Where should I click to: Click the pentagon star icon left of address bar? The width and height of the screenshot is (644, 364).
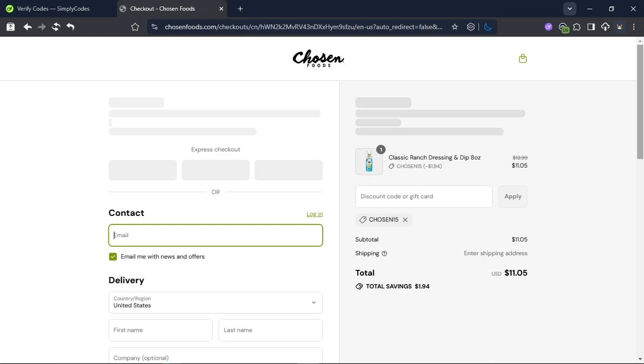pyautogui.click(x=135, y=27)
